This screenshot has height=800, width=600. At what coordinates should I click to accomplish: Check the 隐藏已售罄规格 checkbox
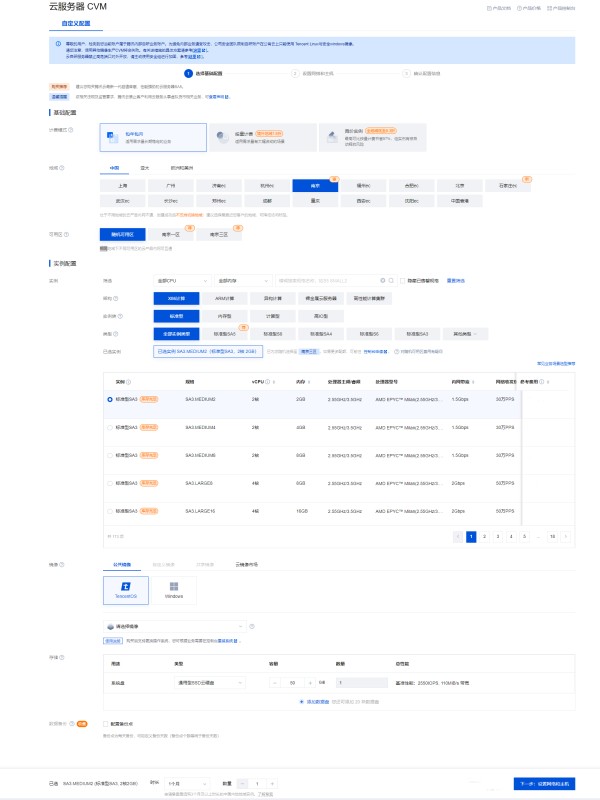(403, 281)
